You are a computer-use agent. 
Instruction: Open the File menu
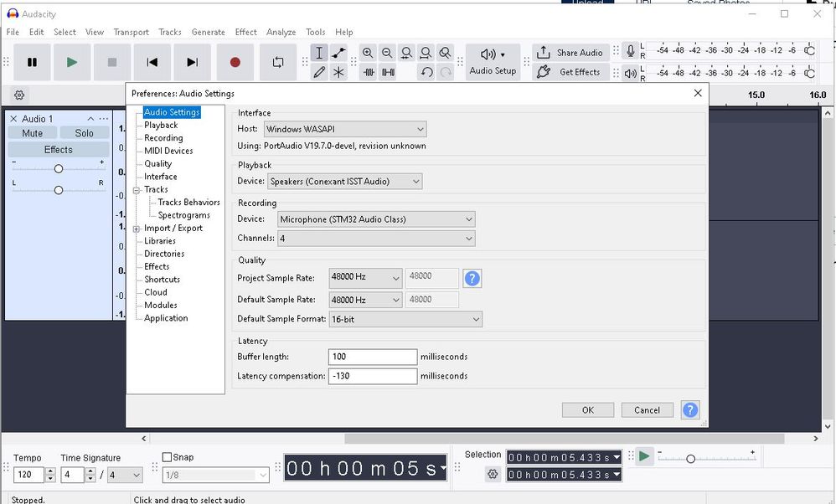coord(13,32)
